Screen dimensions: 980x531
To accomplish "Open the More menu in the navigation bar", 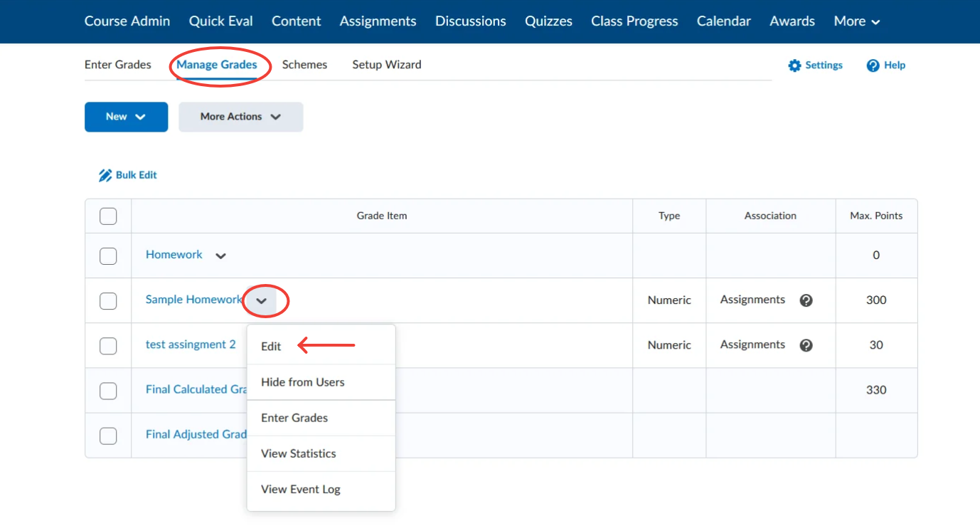I will pos(856,21).
